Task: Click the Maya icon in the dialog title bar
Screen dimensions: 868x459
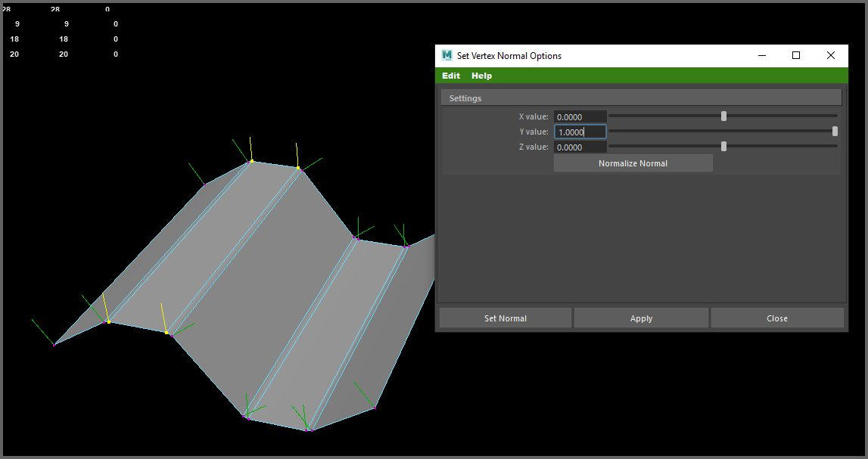Action: tap(447, 55)
